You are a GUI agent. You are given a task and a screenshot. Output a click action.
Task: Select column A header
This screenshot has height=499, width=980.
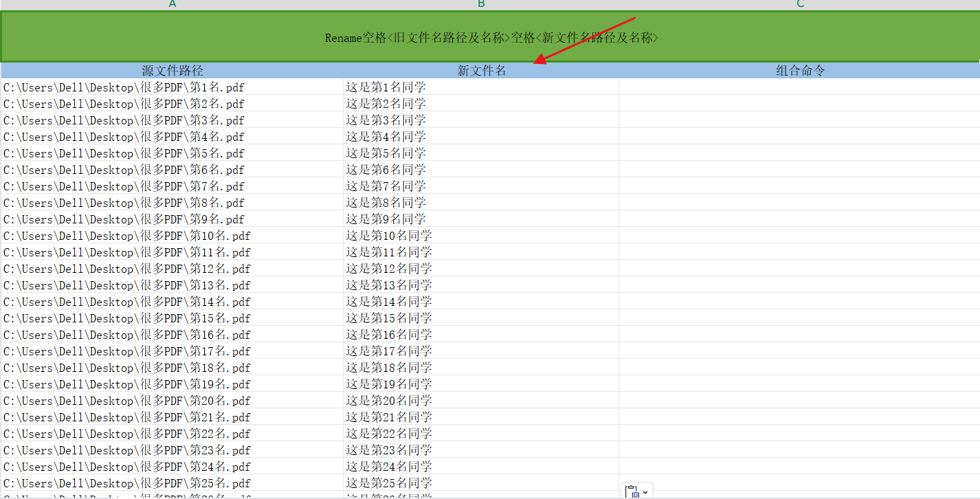(x=172, y=5)
